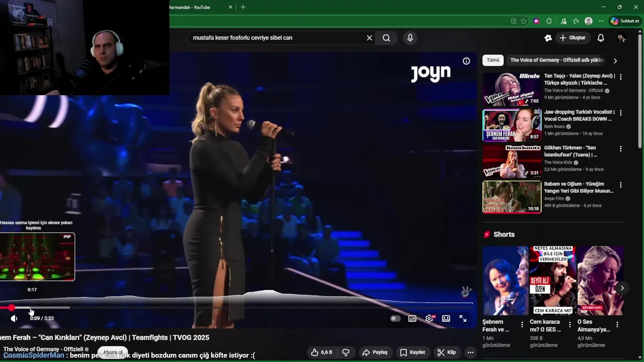Open options for Gökhan Türkmen video
644x362 pixels.
coord(620,149)
